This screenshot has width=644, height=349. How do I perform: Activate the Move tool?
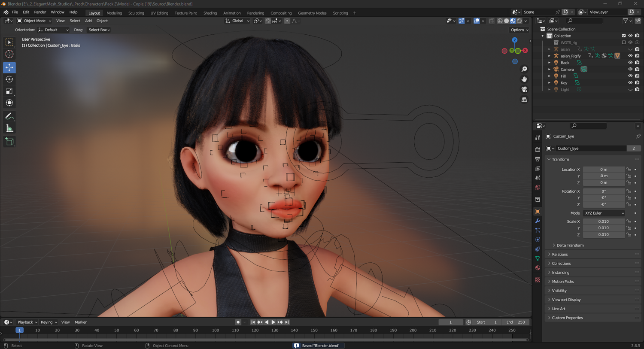tap(9, 67)
